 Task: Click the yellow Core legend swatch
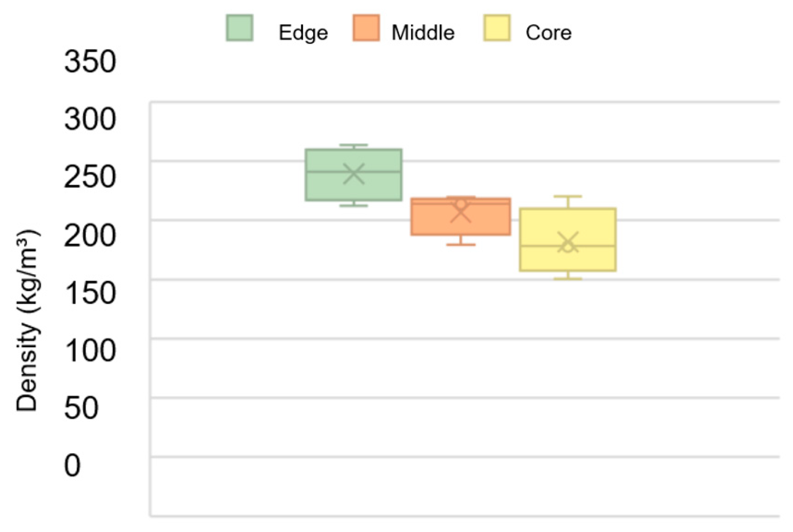[497, 28]
